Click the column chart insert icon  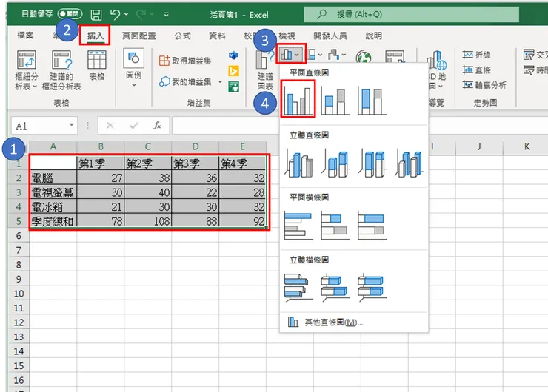point(287,55)
